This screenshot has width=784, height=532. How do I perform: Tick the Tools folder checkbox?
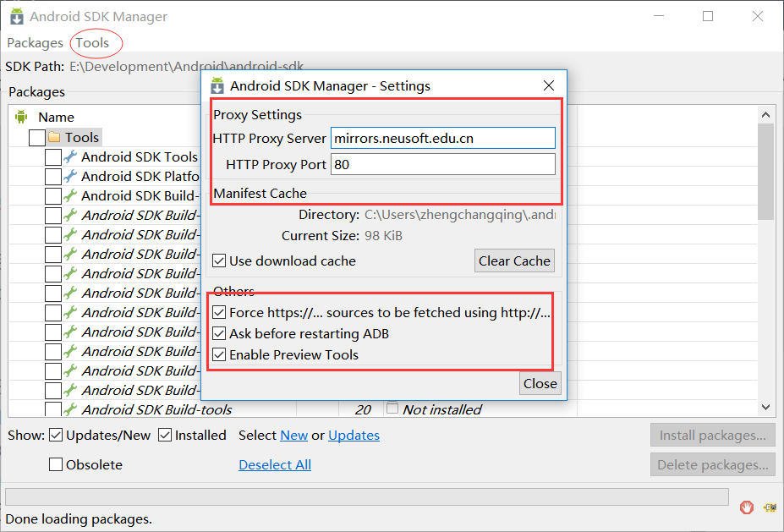37,137
